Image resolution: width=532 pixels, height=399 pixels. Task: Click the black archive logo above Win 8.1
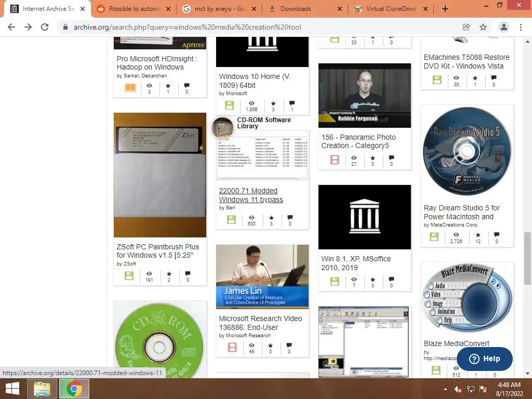(364, 217)
